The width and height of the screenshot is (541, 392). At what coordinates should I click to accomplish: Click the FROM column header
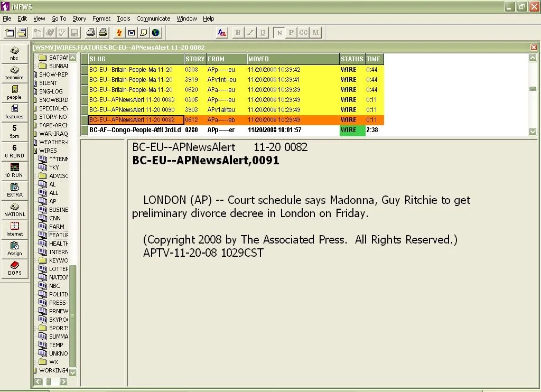227,59
